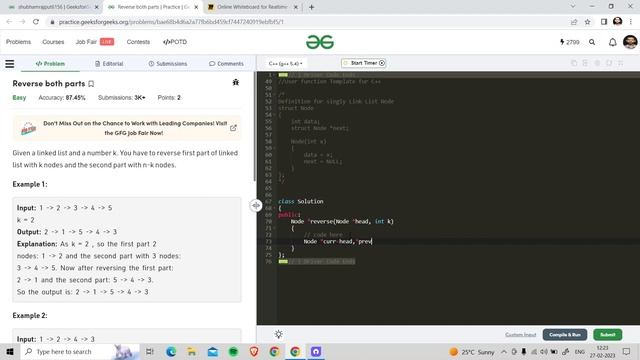Viewport: 640px width, 360px height.
Task: Open the browser side panel icon
Action: [604, 22]
